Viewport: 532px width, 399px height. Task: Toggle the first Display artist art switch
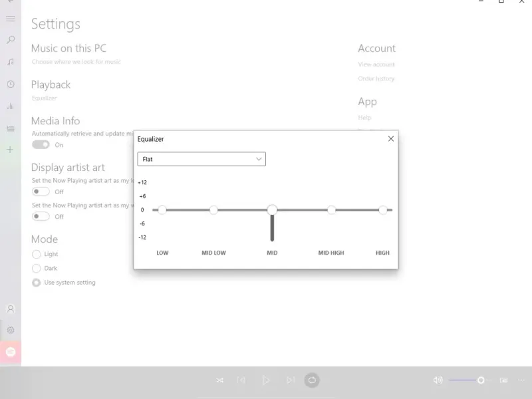(41, 192)
